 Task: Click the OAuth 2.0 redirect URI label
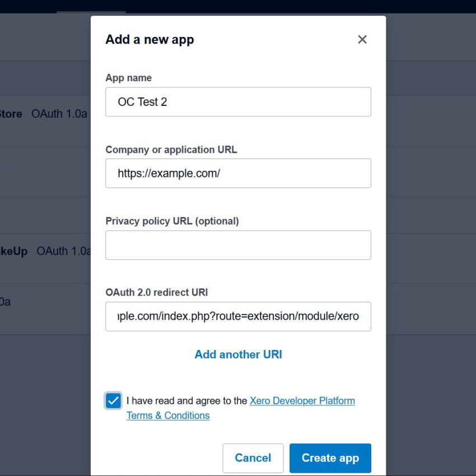157,292
